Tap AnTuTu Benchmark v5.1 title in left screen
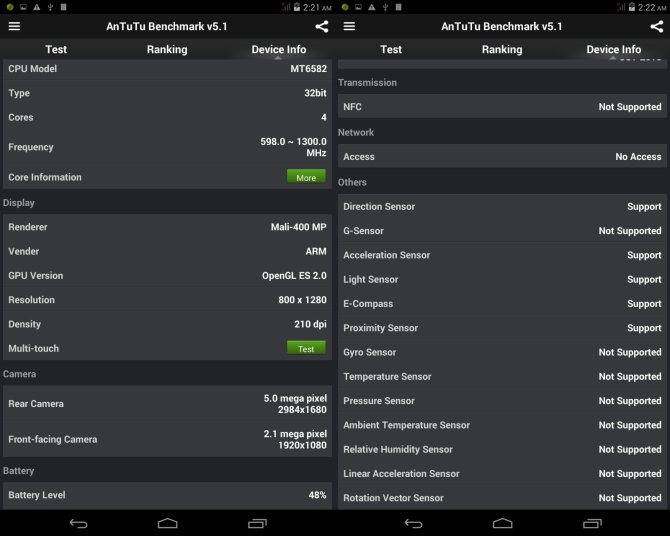 pyautogui.click(x=167, y=27)
